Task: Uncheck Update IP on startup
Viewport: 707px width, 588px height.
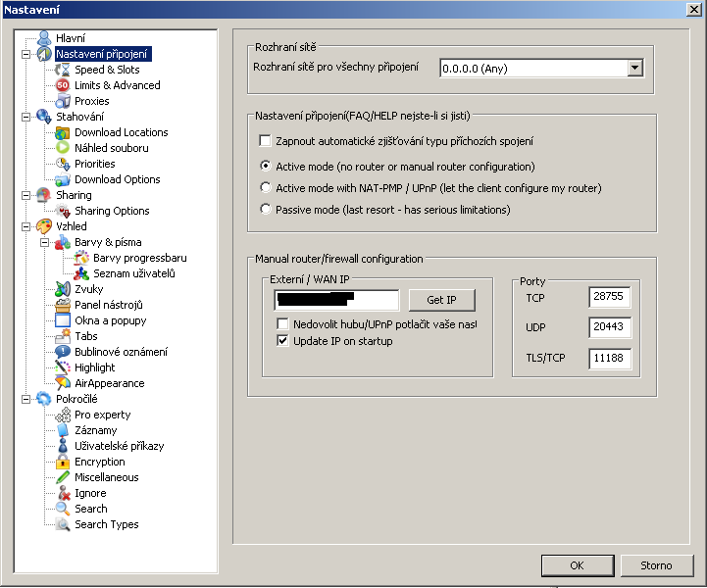Action: (283, 341)
